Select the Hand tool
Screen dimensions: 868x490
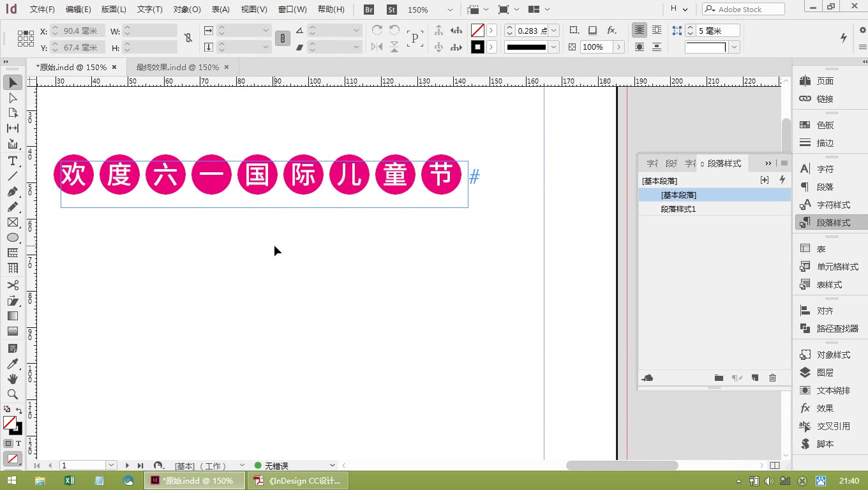pos(13,379)
